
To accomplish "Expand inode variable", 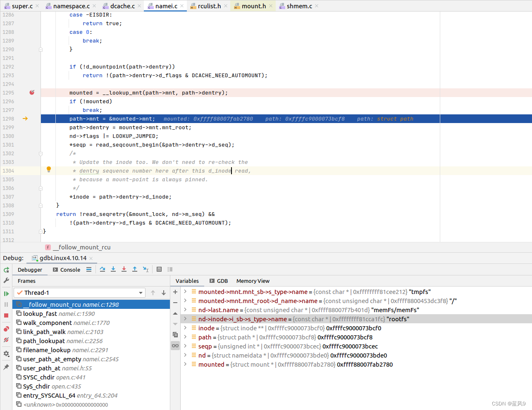I will pos(185,328).
